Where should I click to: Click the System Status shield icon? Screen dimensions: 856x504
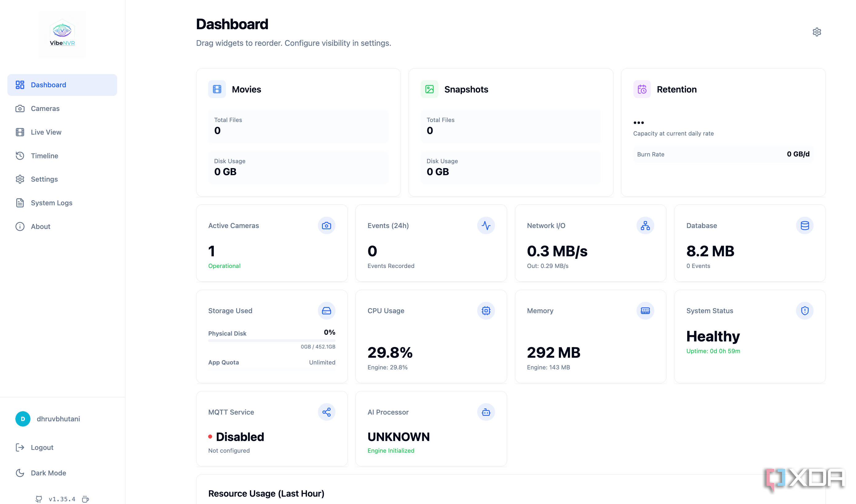[805, 311]
